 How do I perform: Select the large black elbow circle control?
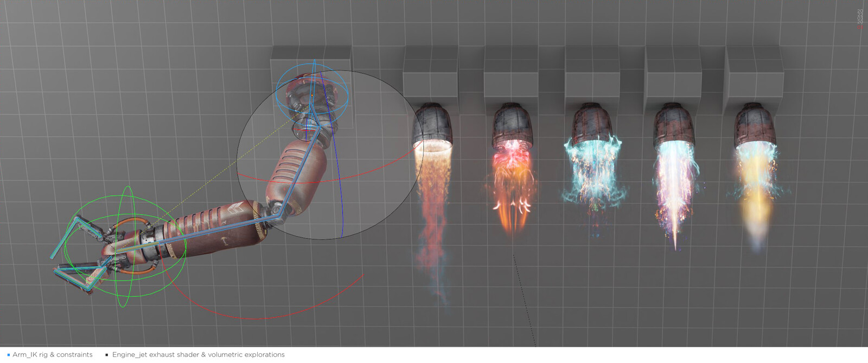click(x=330, y=155)
